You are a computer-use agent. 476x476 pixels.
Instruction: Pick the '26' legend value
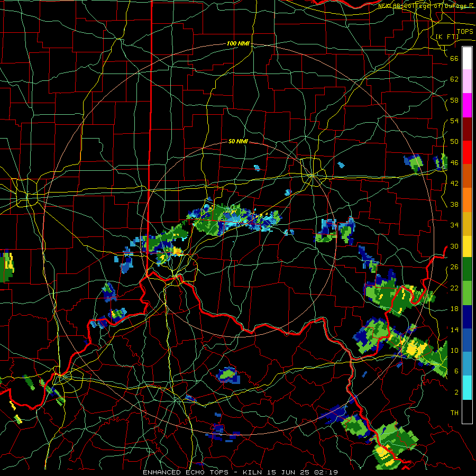click(454, 267)
